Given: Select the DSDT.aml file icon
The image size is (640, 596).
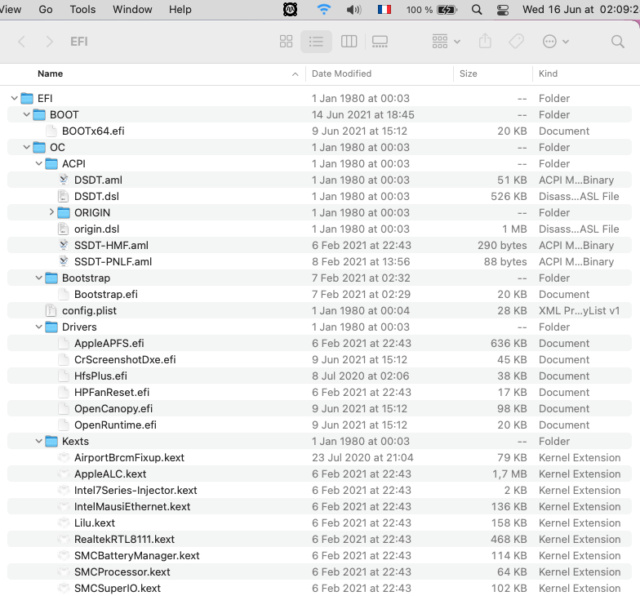Looking at the screenshot, I should point(63,180).
